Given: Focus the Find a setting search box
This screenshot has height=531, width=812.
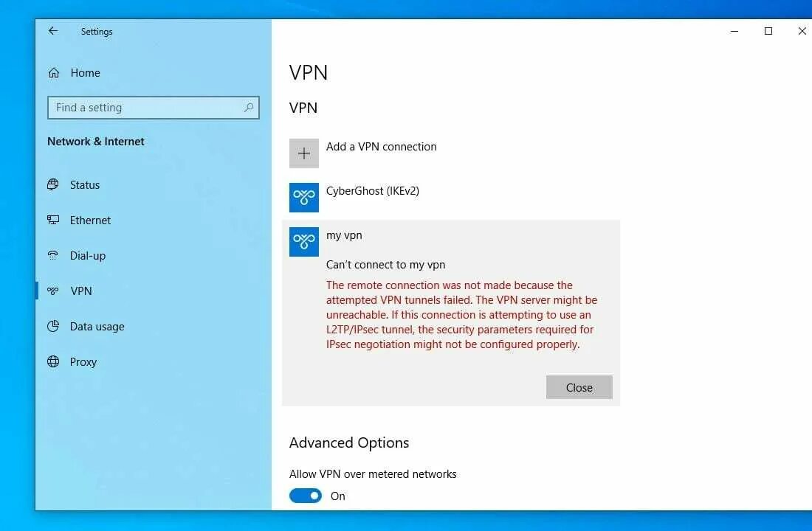Looking at the screenshot, I should [154, 108].
